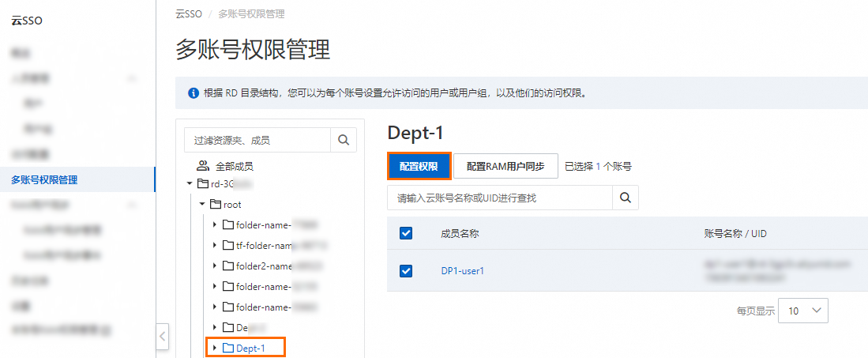
Task: Click the tf-folder-name folder icon
Action: (x=228, y=246)
